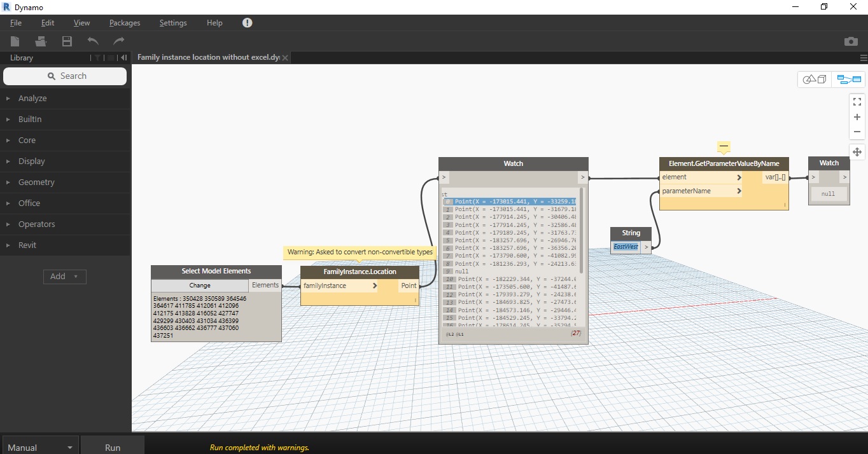
Task: Click the large Watch node output port
Action: [x=582, y=177]
